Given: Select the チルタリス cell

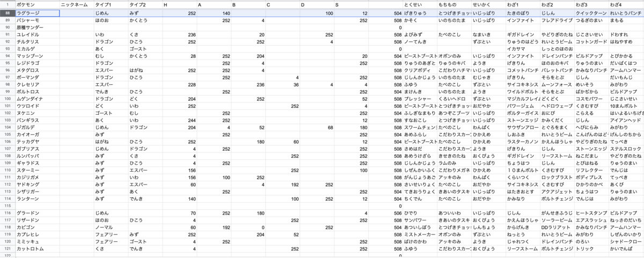Looking at the screenshot, I should click(37, 41).
